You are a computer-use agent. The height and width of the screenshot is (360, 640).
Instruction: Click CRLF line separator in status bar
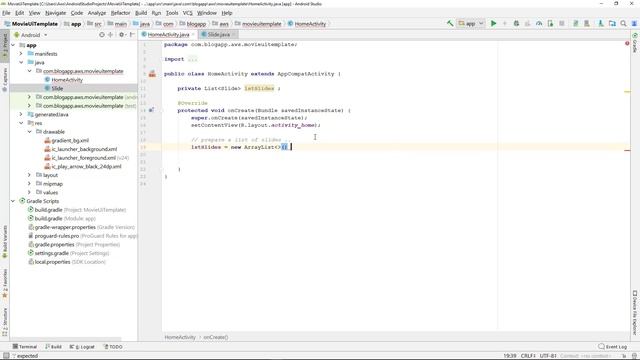pyautogui.click(x=528, y=356)
